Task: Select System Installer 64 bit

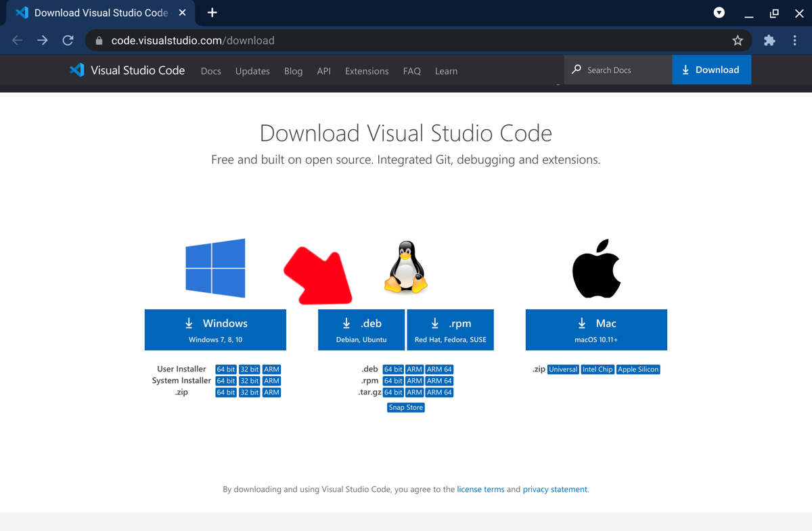Action: pyautogui.click(x=226, y=381)
